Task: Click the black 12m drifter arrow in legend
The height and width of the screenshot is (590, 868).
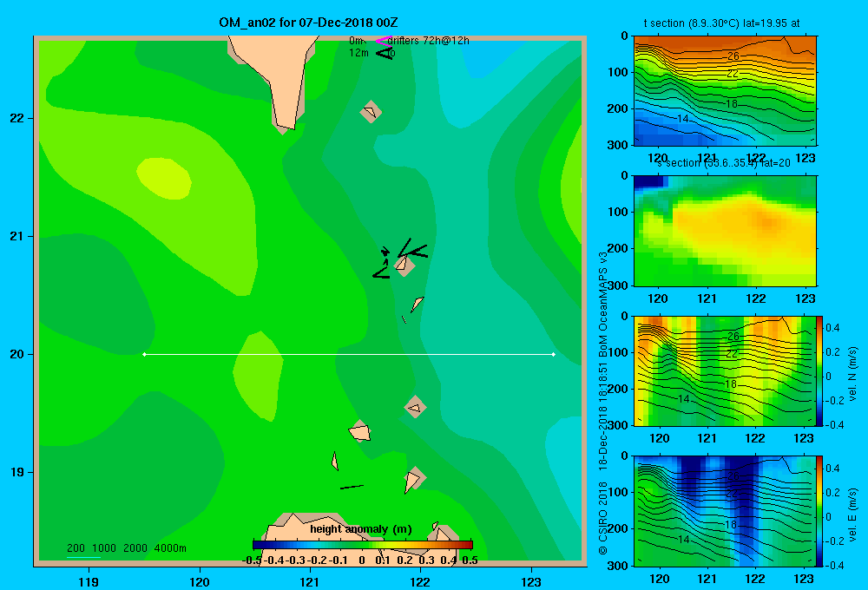Action: 385,53
